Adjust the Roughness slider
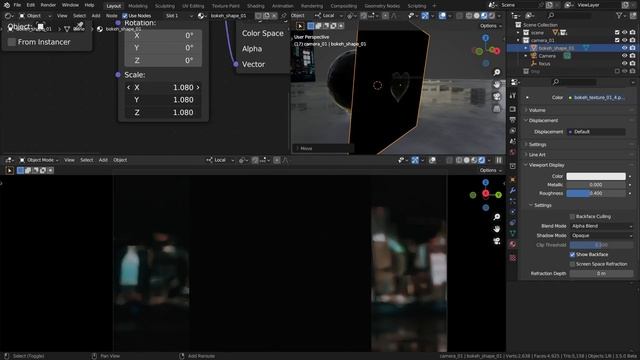Image resolution: width=640 pixels, height=360 pixels. 596,193
